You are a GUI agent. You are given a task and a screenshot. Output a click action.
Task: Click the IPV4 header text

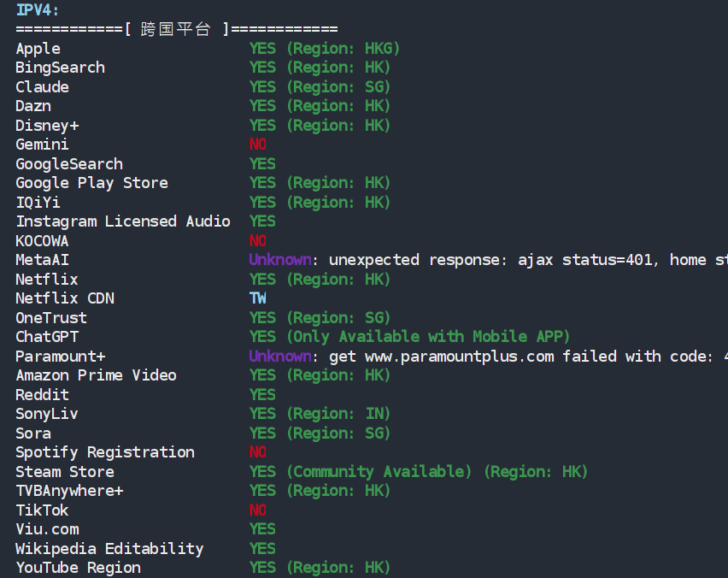(x=38, y=9)
